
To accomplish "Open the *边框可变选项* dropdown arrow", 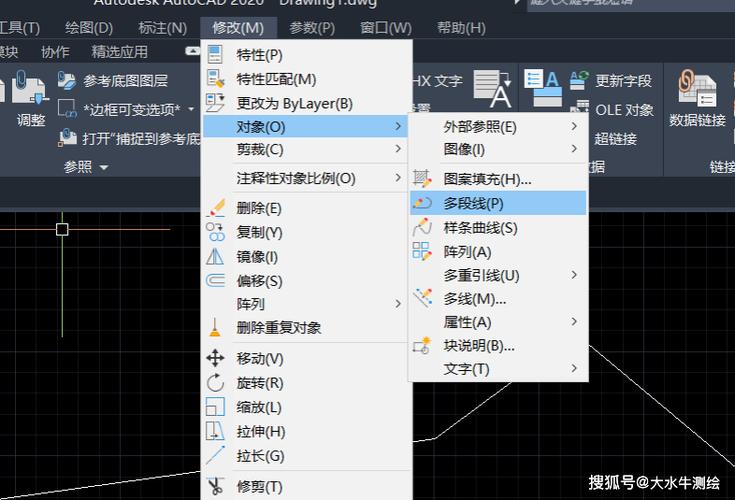I will 191,109.
